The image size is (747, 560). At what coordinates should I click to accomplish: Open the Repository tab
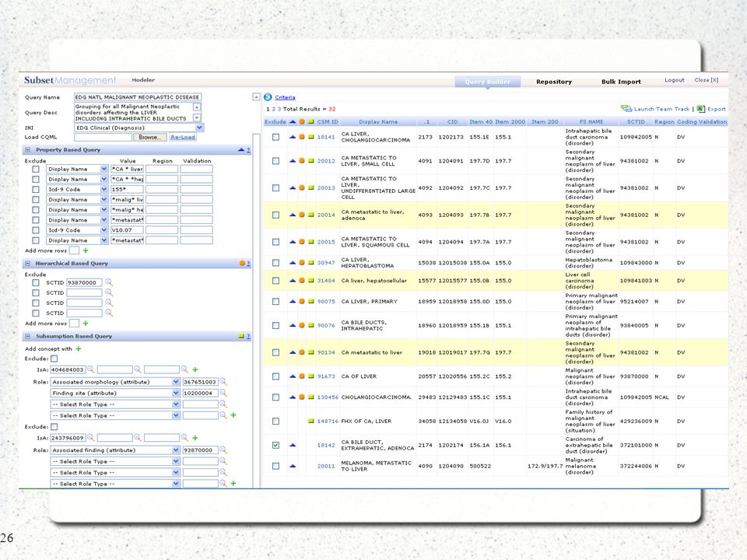(553, 82)
